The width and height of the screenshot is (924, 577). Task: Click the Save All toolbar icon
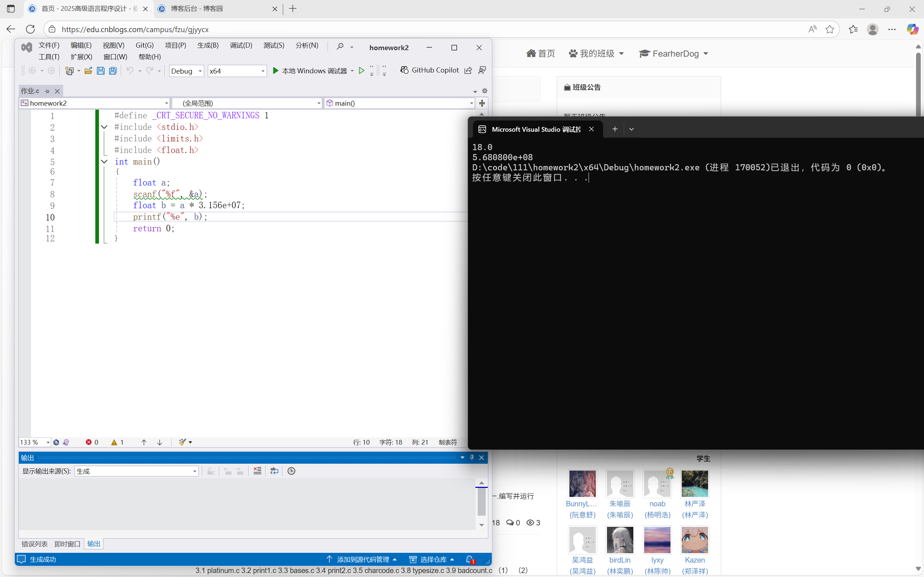click(x=113, y=71)
